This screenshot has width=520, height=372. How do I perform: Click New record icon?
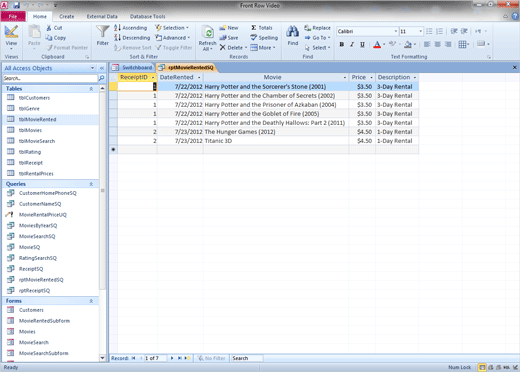coord(222,28)
